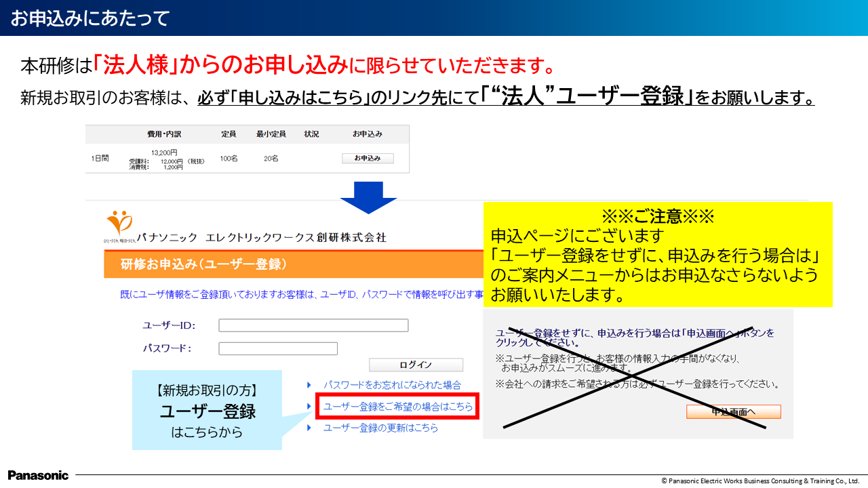Open the ユーザー登録をご希望の場合はこちら link
This screenshot has height=488, width=868.
point(398,407)
